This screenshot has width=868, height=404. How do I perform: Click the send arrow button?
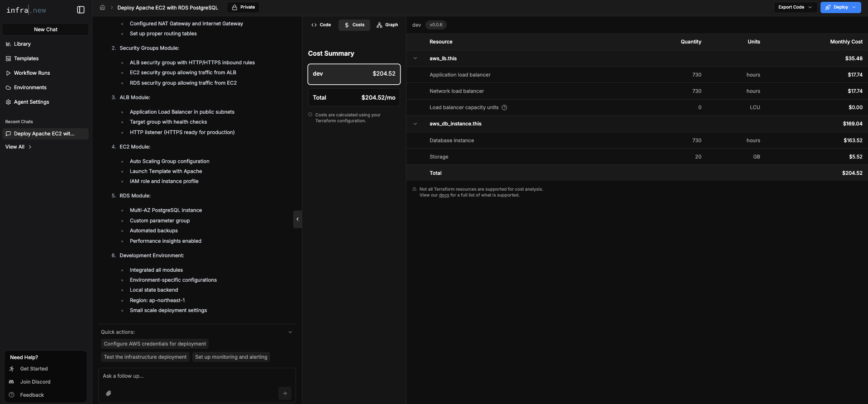[285, 393]
